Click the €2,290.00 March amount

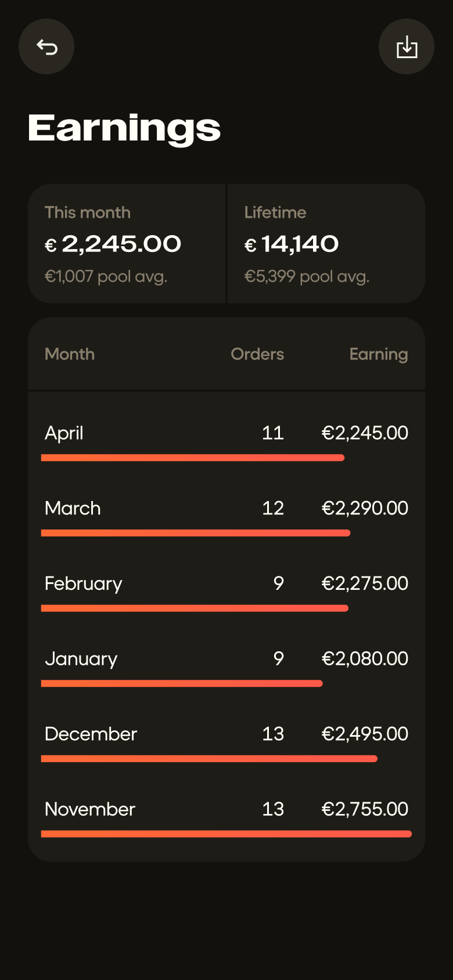pyautogui.click(x=365, y=508)
